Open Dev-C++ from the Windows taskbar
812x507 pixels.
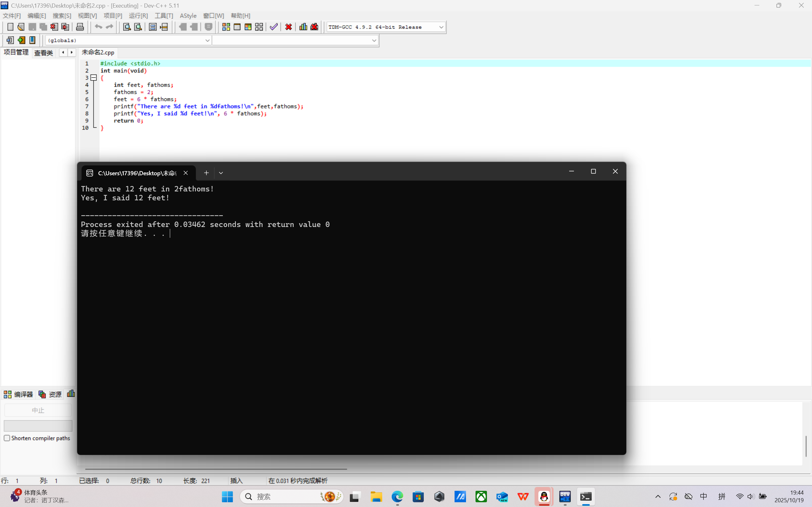(x=565, y=496)
